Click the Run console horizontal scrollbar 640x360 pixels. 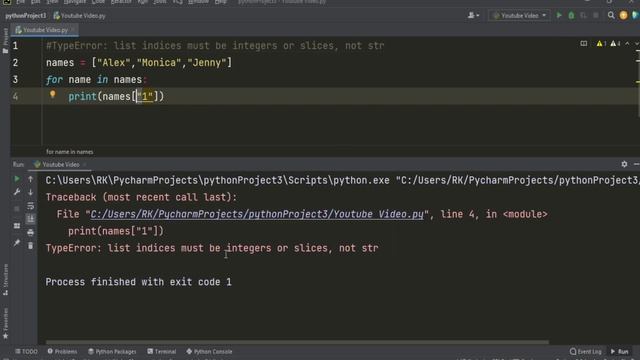(x=297, y=342)
